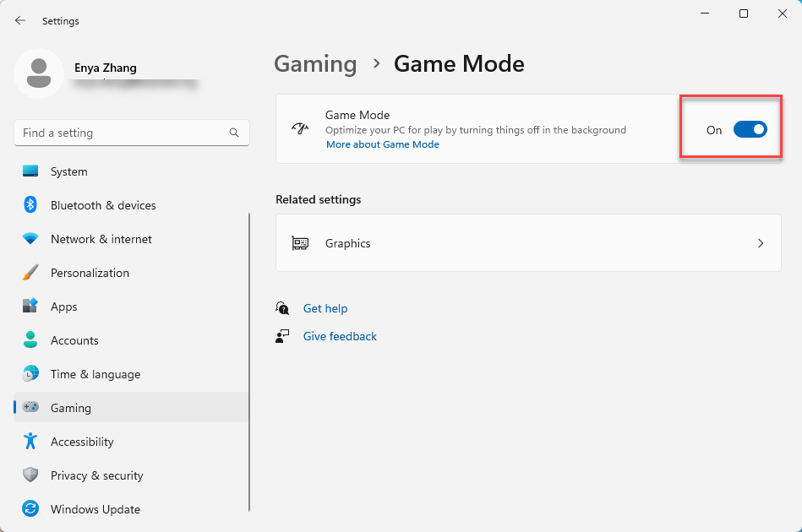Viewport: 802px width, 532px height.
Task: Click the Network & internet wifi icon
Action: [x=30, y=239]
